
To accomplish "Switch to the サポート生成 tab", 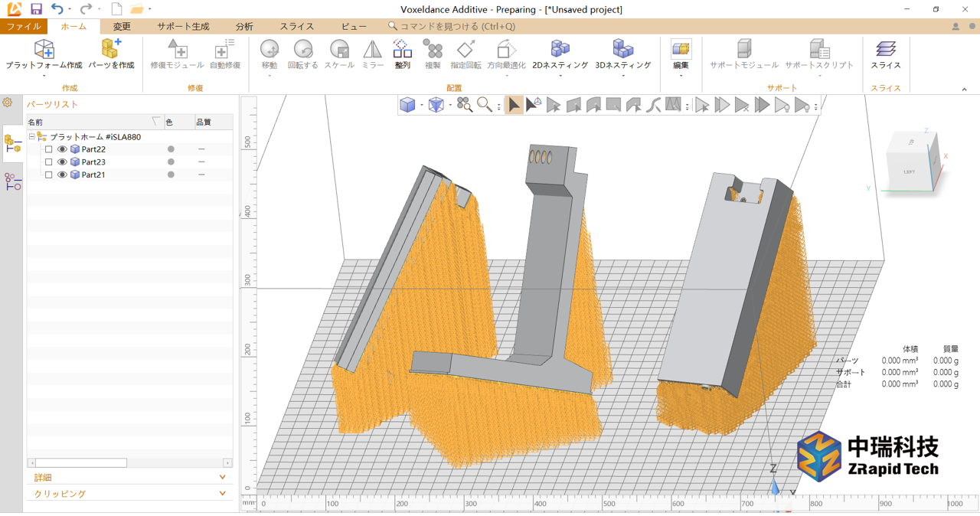I will pyautogui.click(x=183, y=26).
